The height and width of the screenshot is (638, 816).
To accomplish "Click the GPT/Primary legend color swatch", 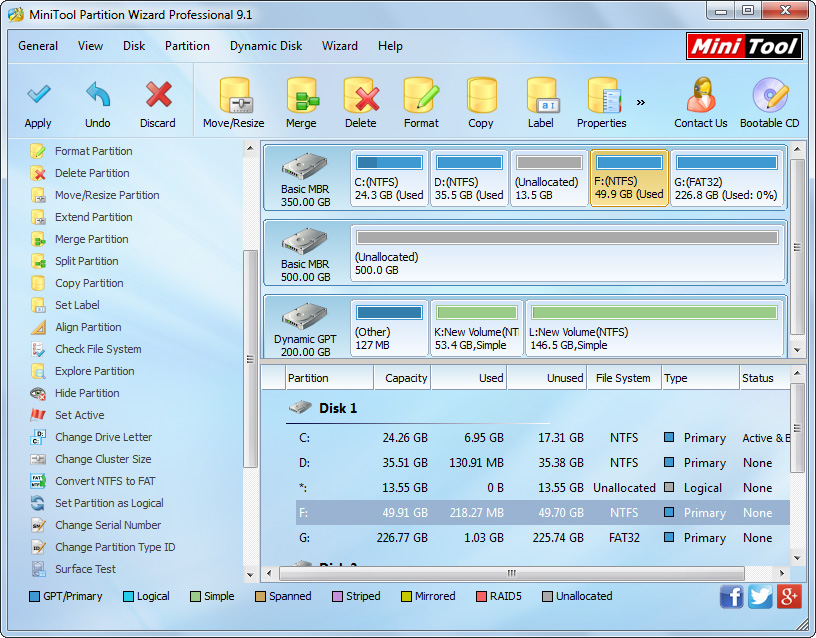I will (x=34, y=596).
